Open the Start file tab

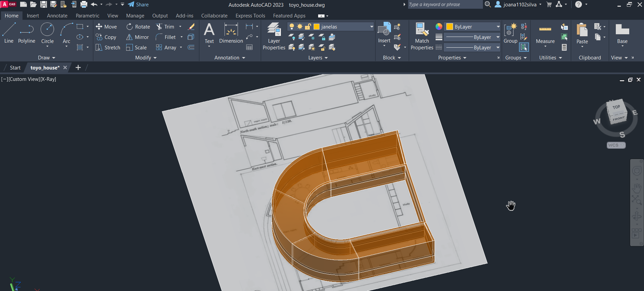pyautogui.click(x=15, y=68)
